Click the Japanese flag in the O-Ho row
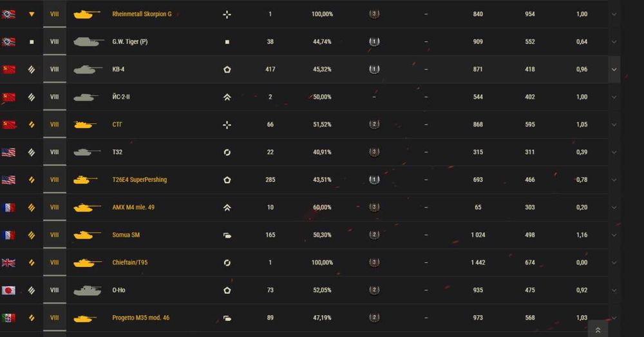This screenshot has width=644, height=337. (8, 291)
